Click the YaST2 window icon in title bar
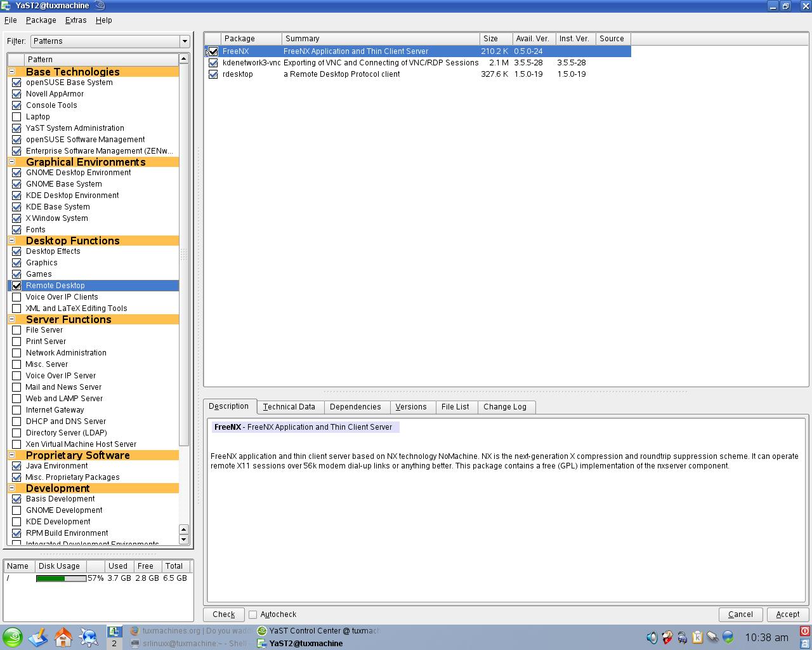This screenshot has width=812, height=650. (x=6, y=6)
